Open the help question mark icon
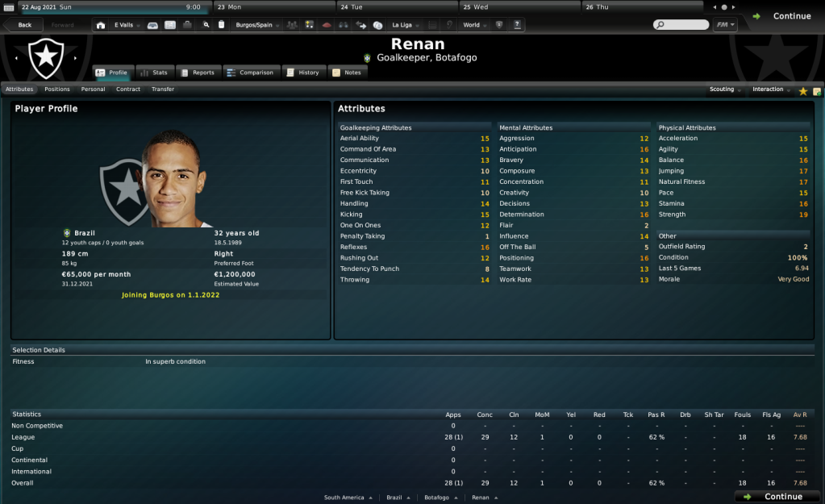 click(517, 25)
